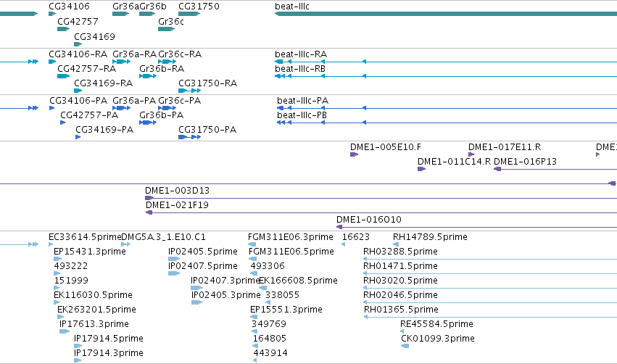Click the beat-IIIc gene bar
This screenshot has height=364, width=617.
click(446, 14)
